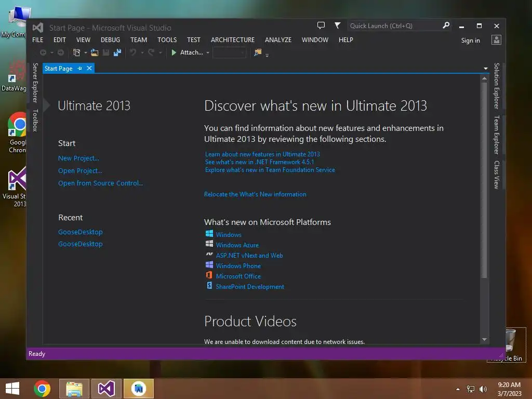
Task: Toggle pin on Start Page tab
Action: pos(79,69)
